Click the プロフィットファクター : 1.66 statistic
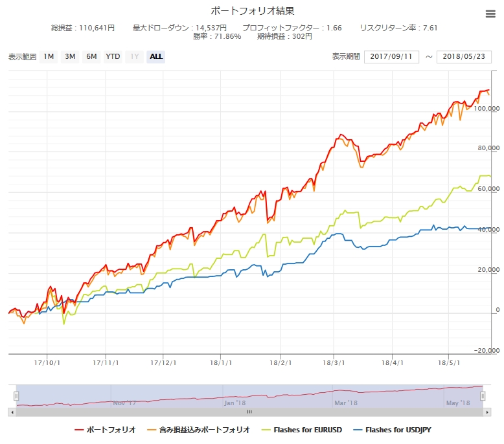 pos(292,28)
